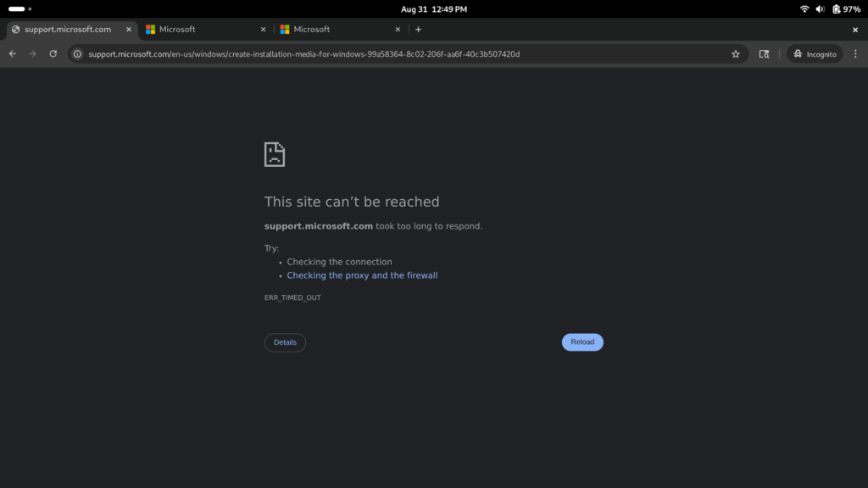The width and height of the screenshot is (868, 488).
Task: Close the second Microsoft tab
Action: (x=263, y=30)
